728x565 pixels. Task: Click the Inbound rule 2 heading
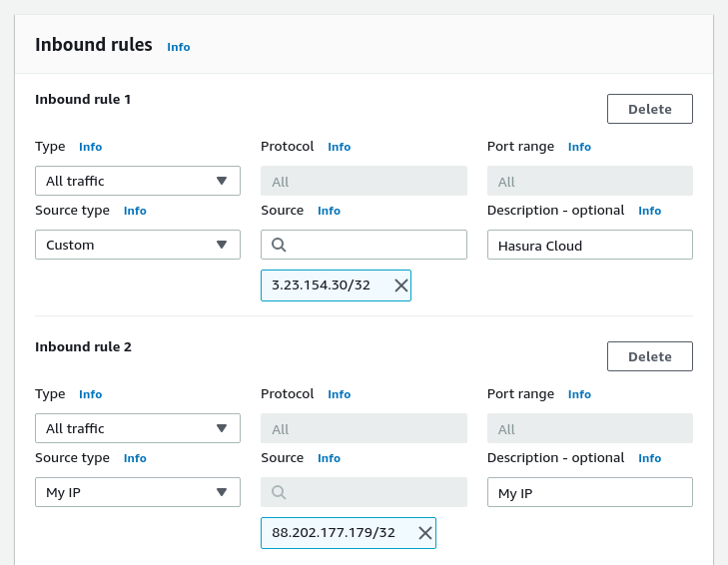pos(84,346)
